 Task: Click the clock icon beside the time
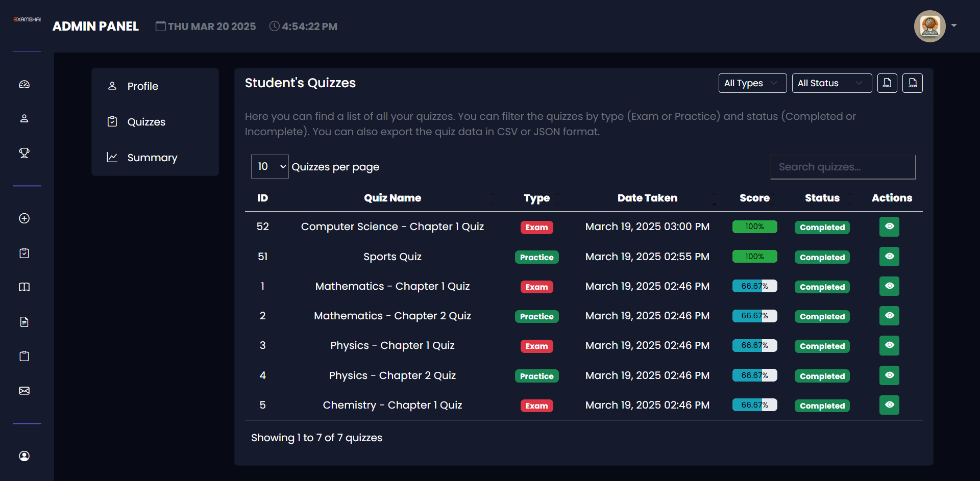point(274,26)
